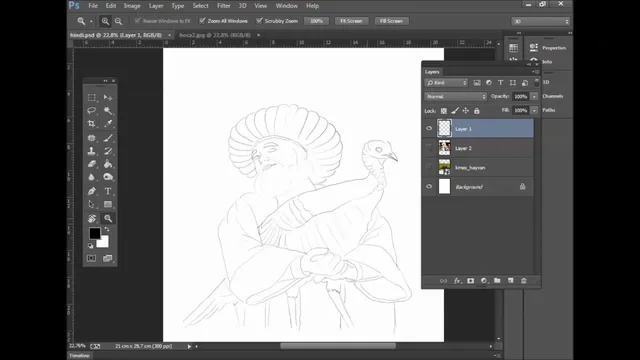
Task: Click the 100% zoom button
Action: point(316,21)
